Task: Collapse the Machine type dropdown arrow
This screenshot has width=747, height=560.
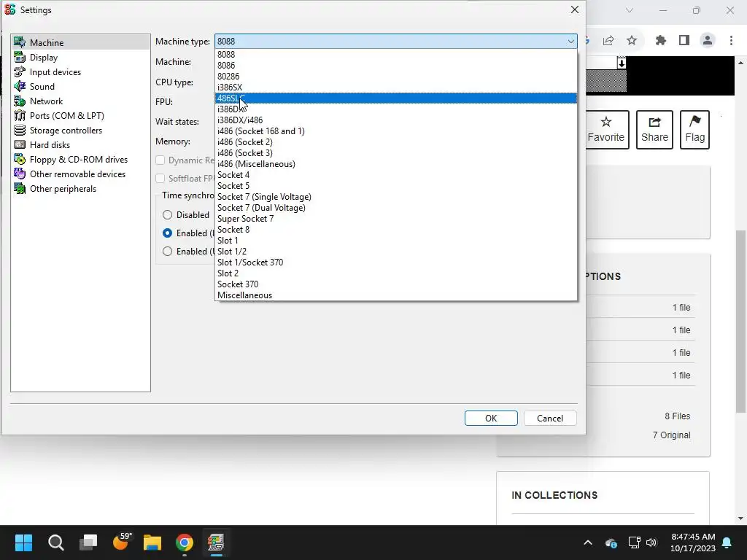Action: [570, 42]
